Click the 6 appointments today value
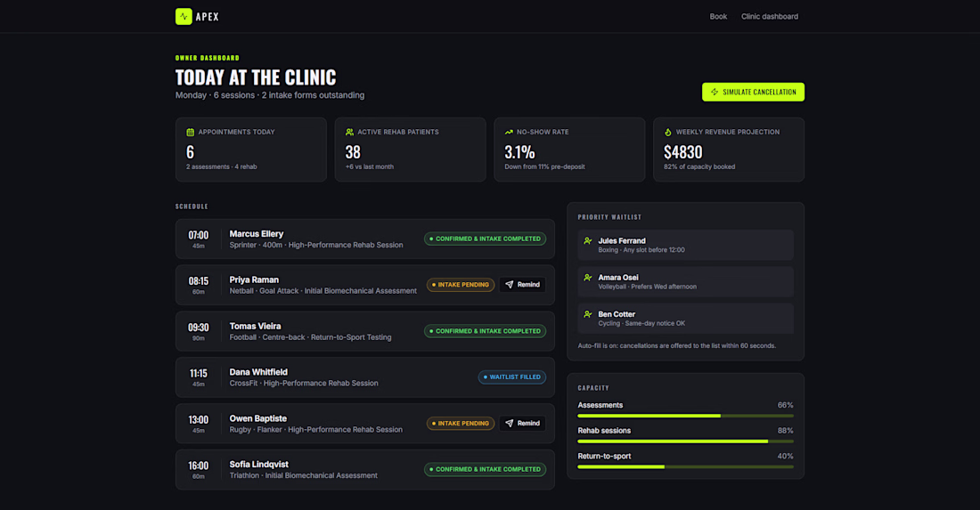Screen dimensions: 980x510 tap(190, 152)
